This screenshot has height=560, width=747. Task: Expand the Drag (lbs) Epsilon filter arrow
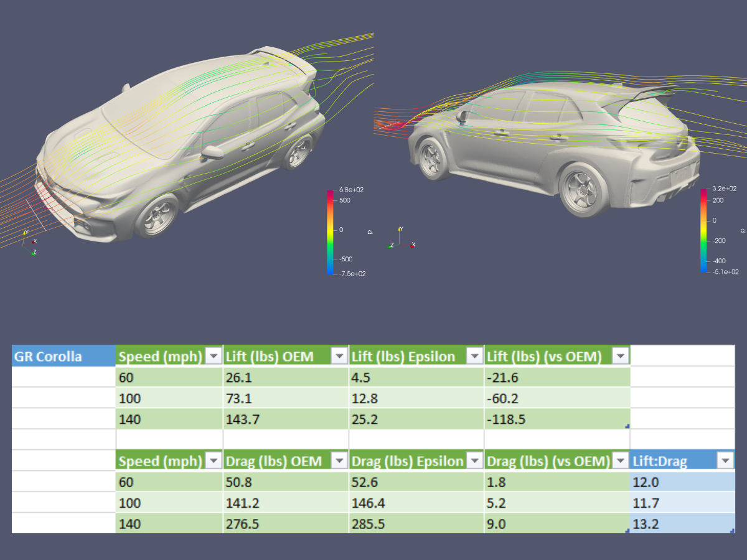point(475,460)
